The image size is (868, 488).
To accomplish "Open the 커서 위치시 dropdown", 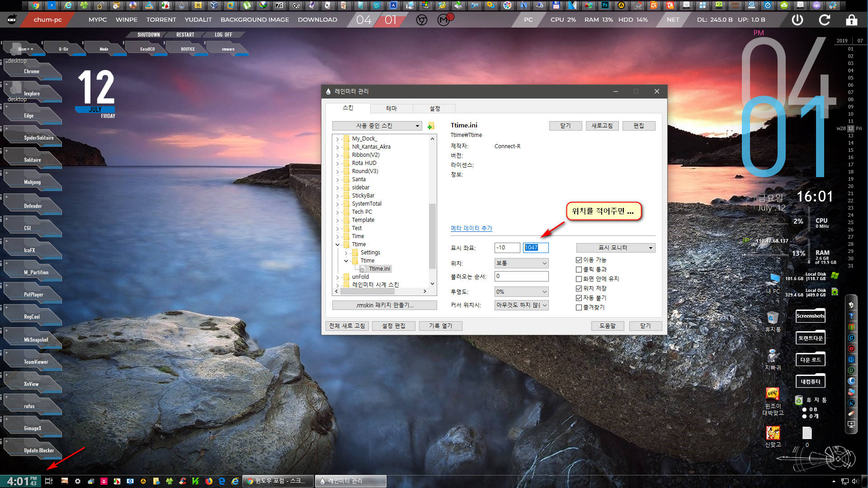I will [x=521, y=305].
